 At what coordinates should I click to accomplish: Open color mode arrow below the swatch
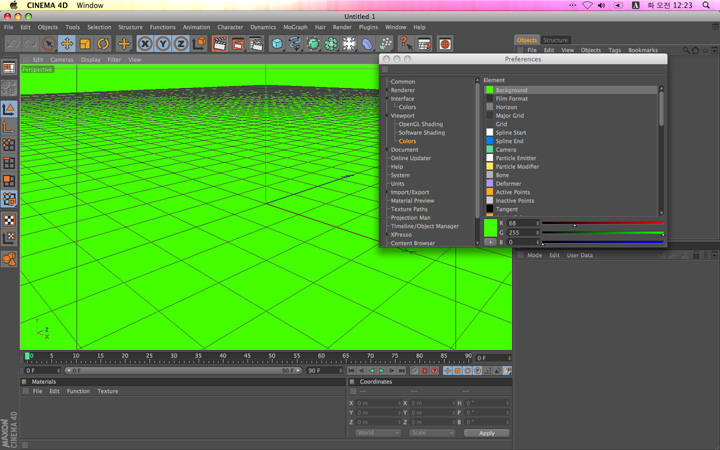(490, 242)
